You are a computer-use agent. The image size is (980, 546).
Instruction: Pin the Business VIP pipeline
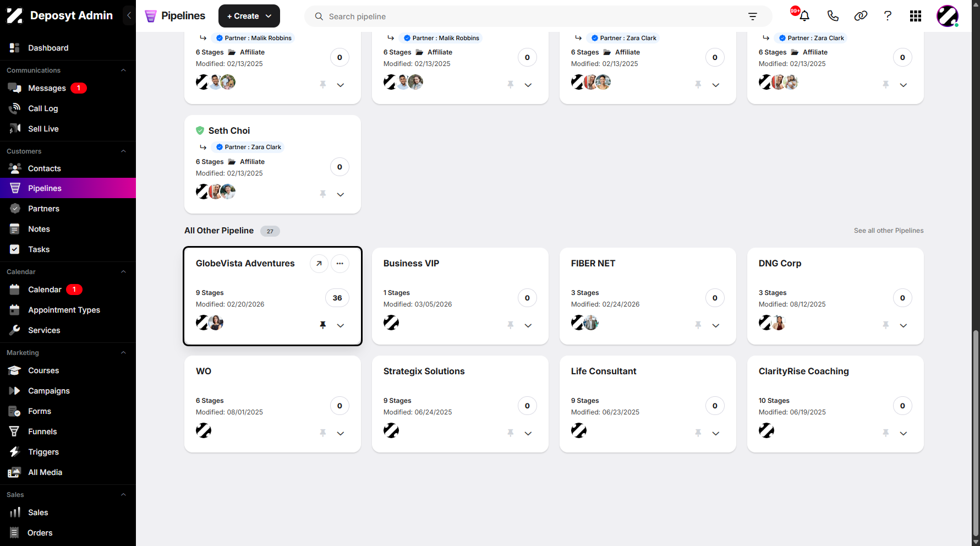511,325
